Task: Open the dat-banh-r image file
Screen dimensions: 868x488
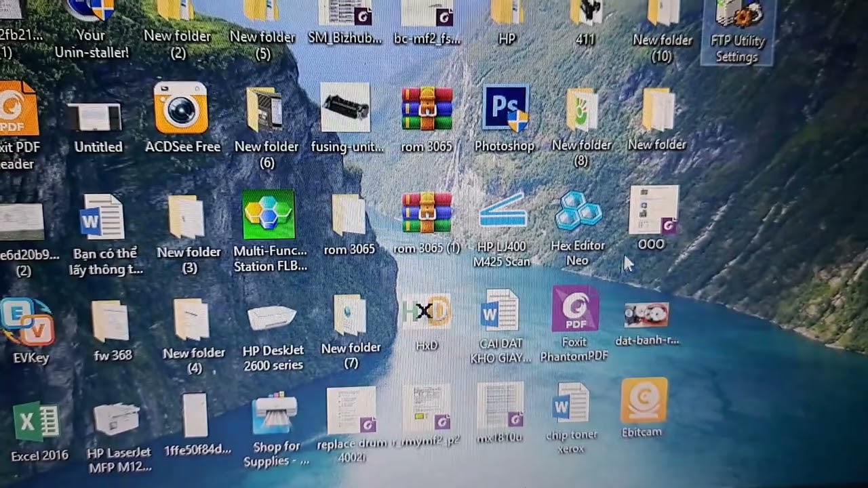Action: (x=646, y=314)
